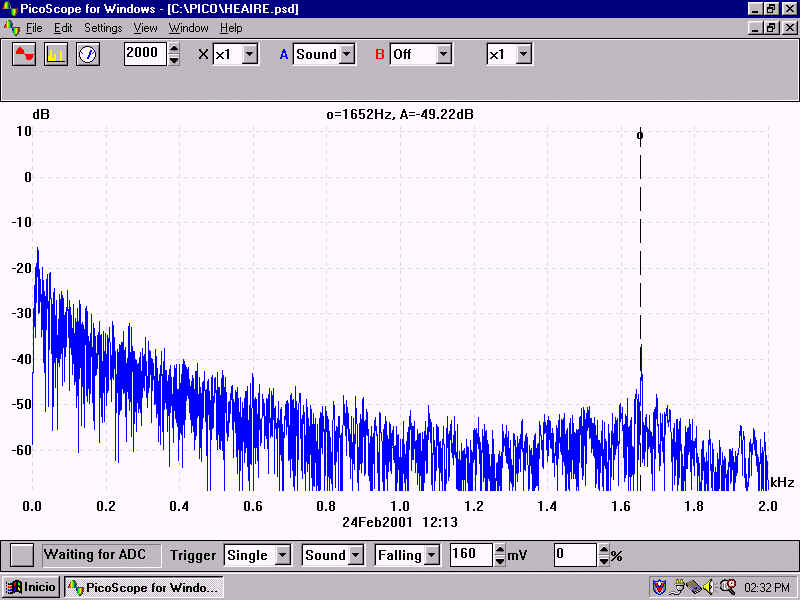Click the trigger threshold 160 mV field

pos(470,555)
